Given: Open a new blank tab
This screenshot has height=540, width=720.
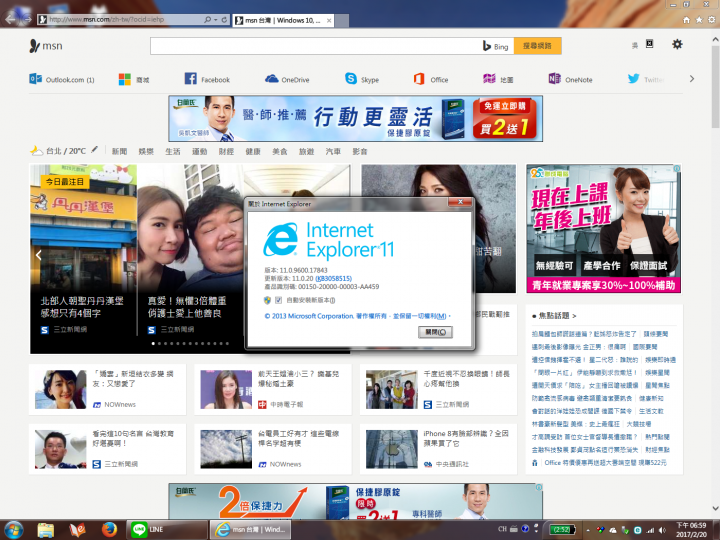Looking at the screenshot, I should tap(342, 20).
